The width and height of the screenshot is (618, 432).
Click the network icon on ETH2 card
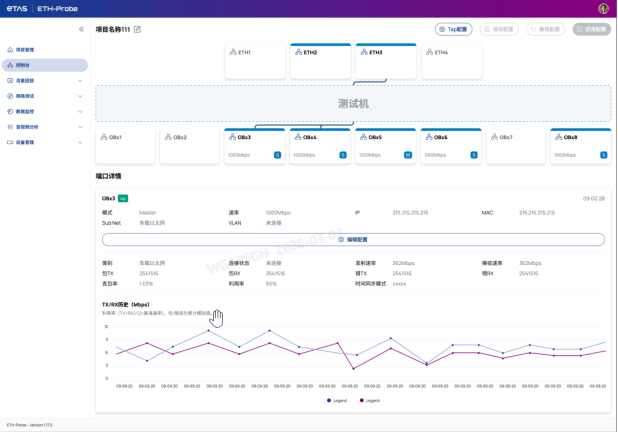pyautogui.click(x=298, y=52)
